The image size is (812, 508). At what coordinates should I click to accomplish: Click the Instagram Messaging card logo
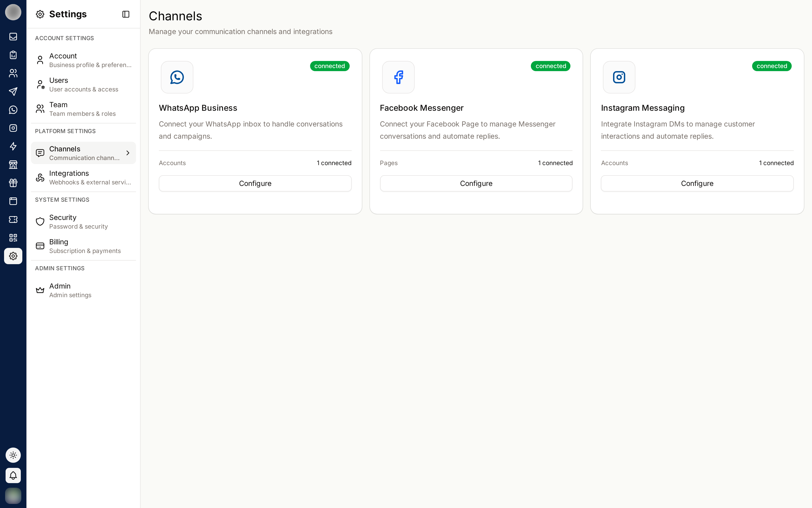[619, 77]
